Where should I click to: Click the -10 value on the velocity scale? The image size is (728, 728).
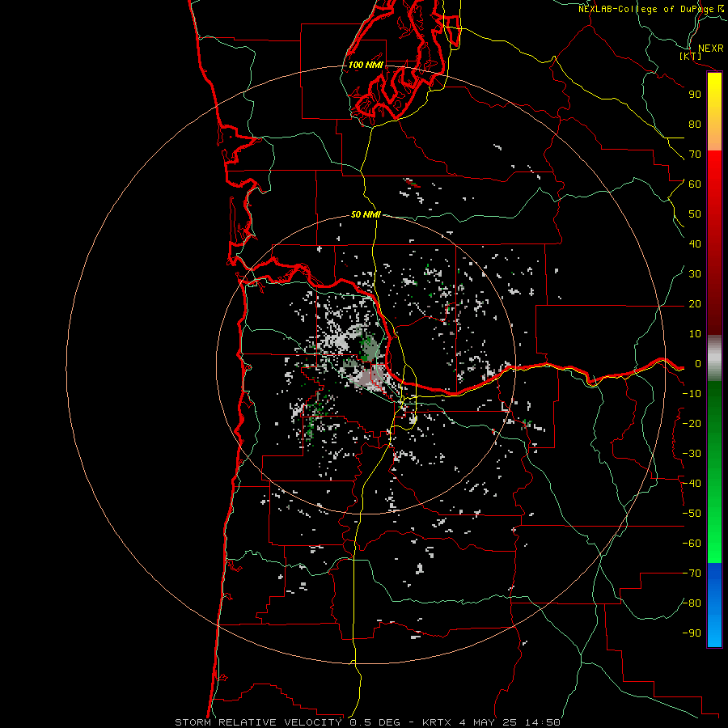(x=692, y=394)
